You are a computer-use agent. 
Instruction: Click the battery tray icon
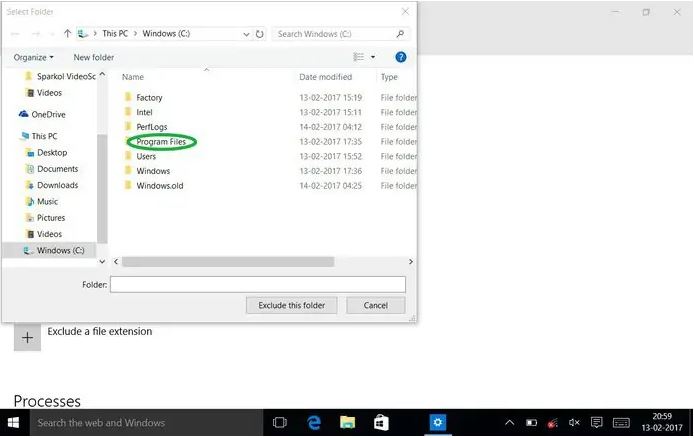[x=531, y=423]
